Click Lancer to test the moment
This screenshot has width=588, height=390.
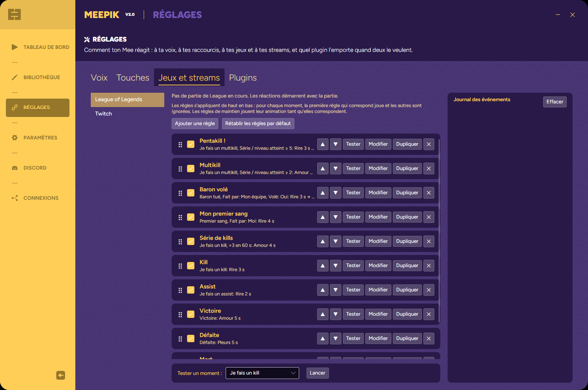[318, 373]
